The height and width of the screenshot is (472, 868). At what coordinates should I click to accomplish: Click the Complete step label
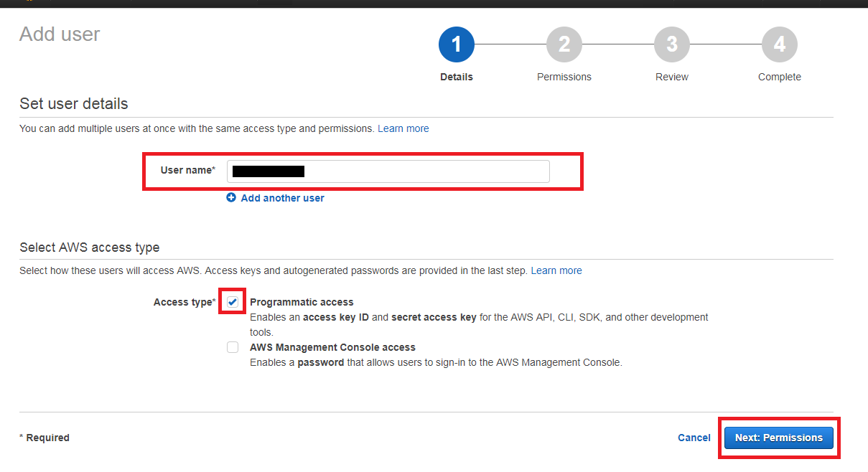779,77
